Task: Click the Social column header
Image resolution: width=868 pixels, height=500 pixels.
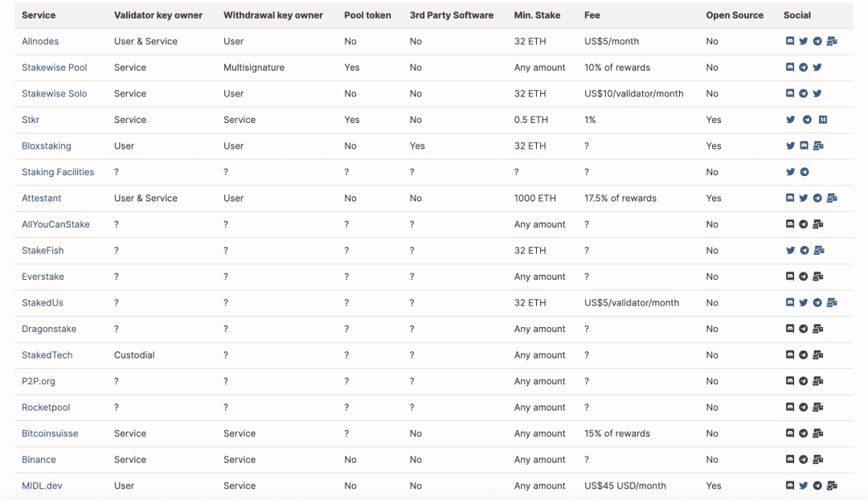Action: [x=797, y=15]
